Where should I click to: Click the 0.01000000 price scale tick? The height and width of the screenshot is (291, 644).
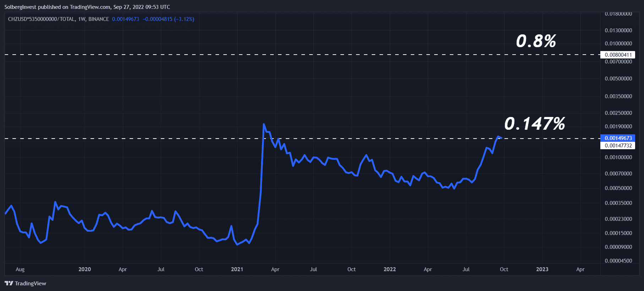pos(618,44)
